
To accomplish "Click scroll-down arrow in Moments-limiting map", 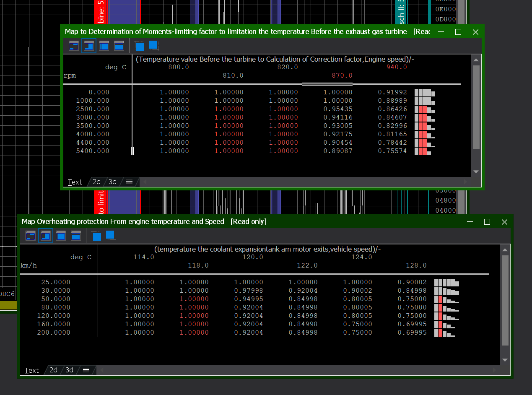I will point(476,172).
